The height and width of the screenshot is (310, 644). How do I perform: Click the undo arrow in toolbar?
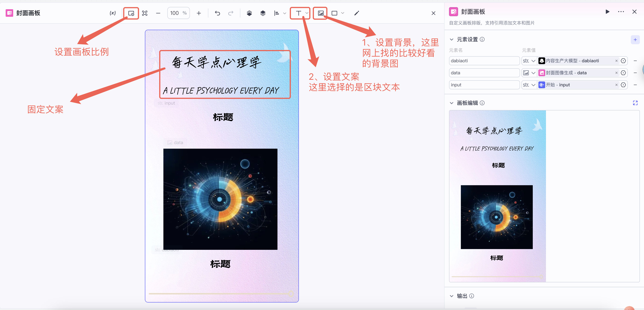coord(217,13)
